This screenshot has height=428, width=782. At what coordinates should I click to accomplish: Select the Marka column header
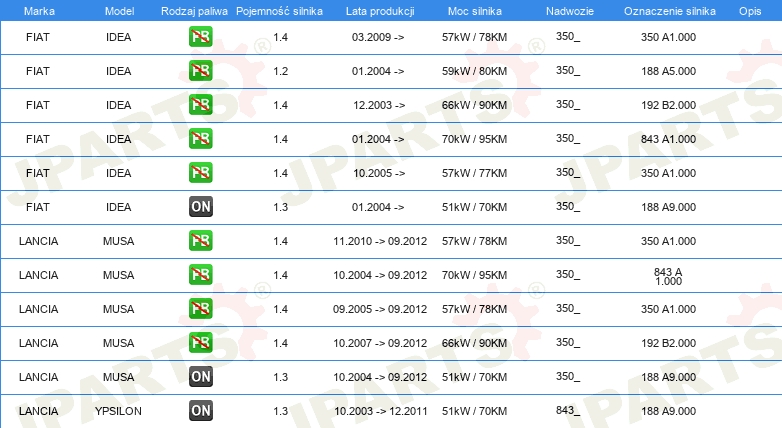click(39, 11)
